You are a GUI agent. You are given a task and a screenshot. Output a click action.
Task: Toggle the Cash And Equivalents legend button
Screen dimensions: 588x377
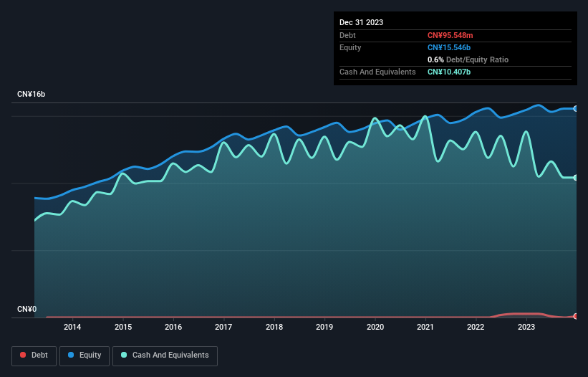click(165, 355)
